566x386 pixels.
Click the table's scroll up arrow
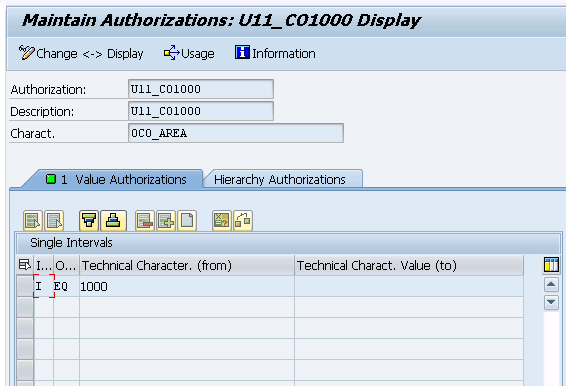tap(551, 285)
